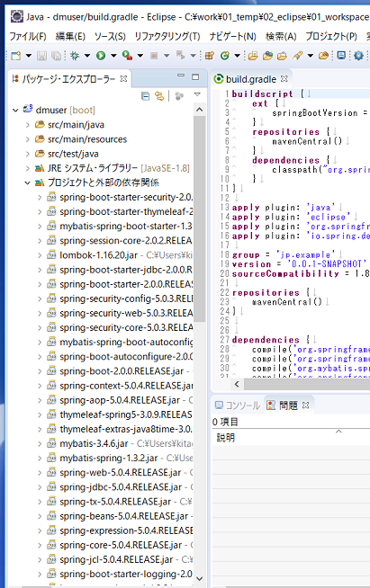Open the Run dropdown arrow

(113, 56)
